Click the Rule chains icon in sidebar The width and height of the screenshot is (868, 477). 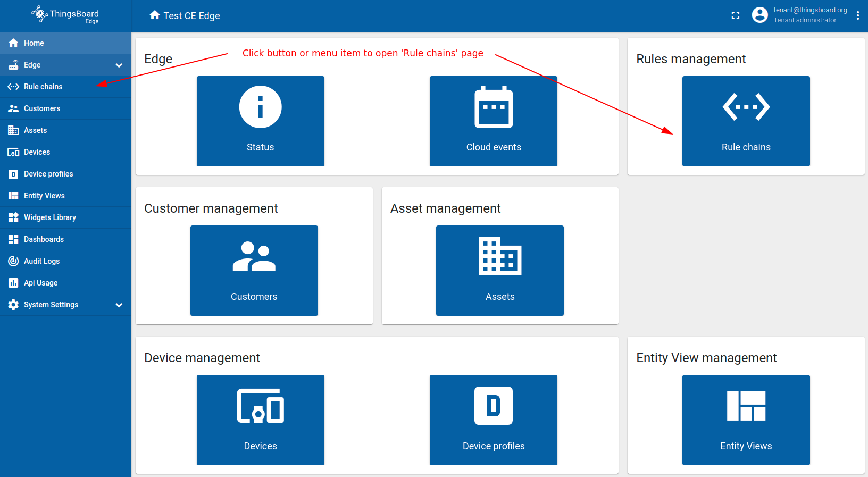13,87
